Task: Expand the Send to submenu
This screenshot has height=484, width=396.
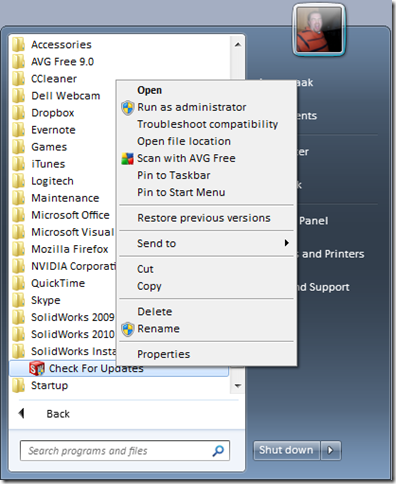Action: coord(207,243)
